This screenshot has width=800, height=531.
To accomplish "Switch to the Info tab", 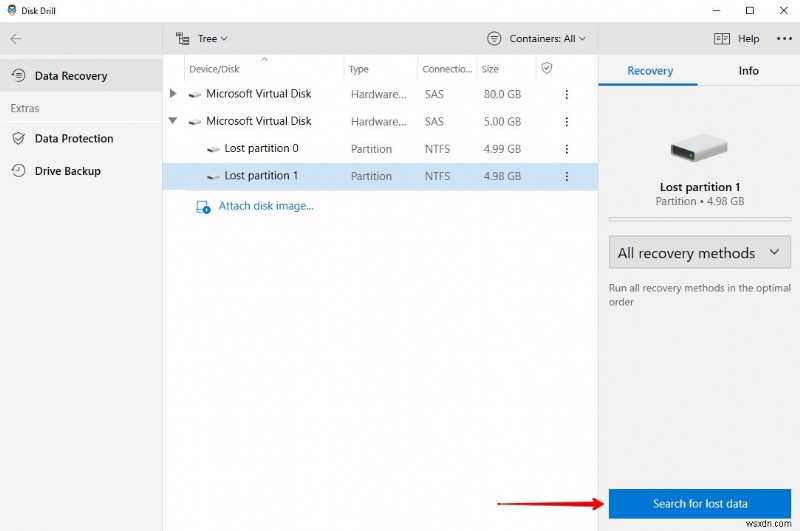I will click(748, 71).
